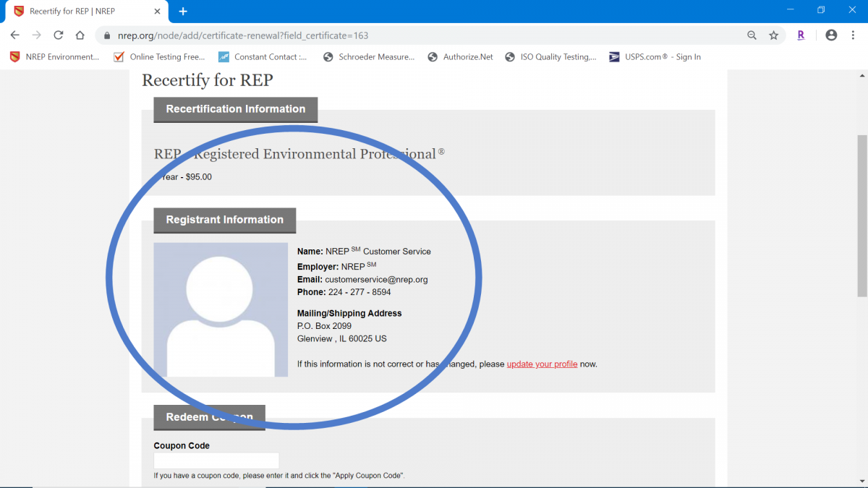Open the purple R extension icon
Viewport: 868px width, 488px height.
pyautogui.click(x=801, y=35)
